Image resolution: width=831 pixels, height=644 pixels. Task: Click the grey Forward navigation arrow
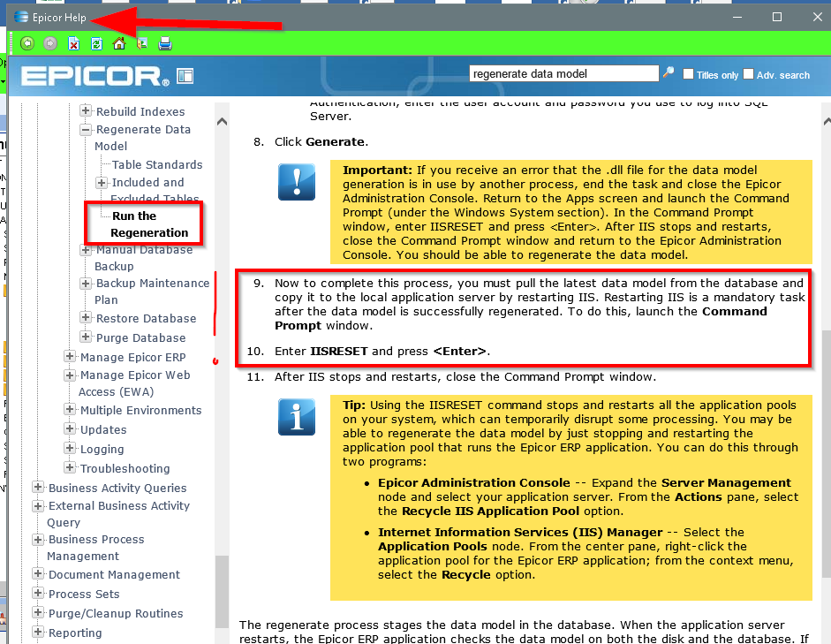[x=50, y=43]
